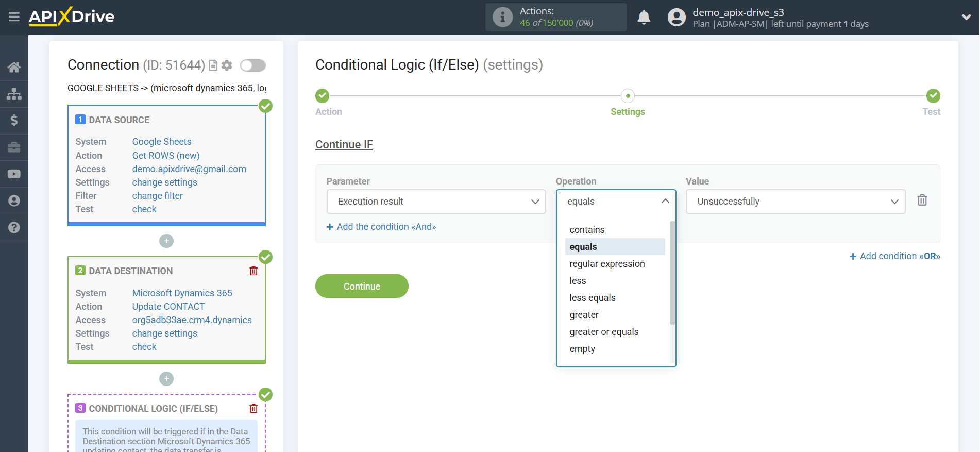Open Update CONTACT action link
The image size is (980, 452).
click(168, 307)
